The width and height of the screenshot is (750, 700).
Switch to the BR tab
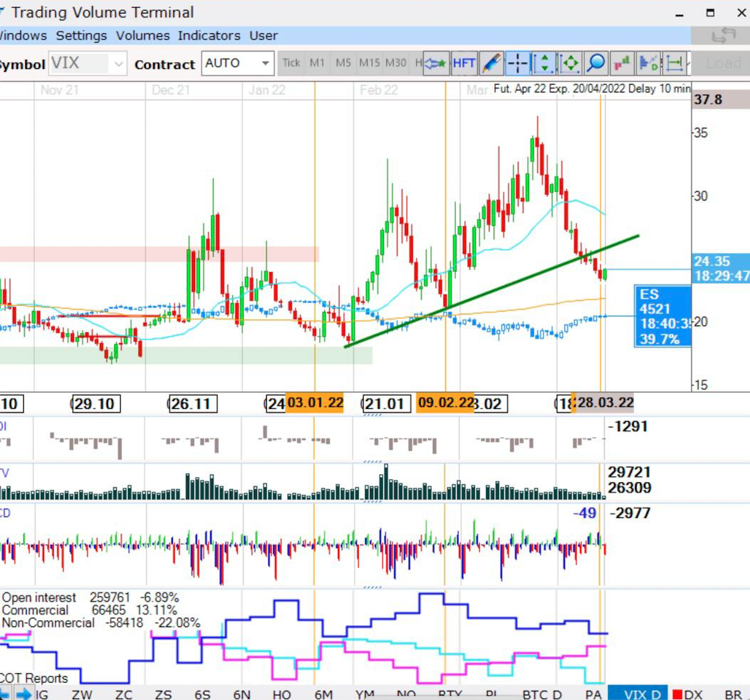click(733, 695)
